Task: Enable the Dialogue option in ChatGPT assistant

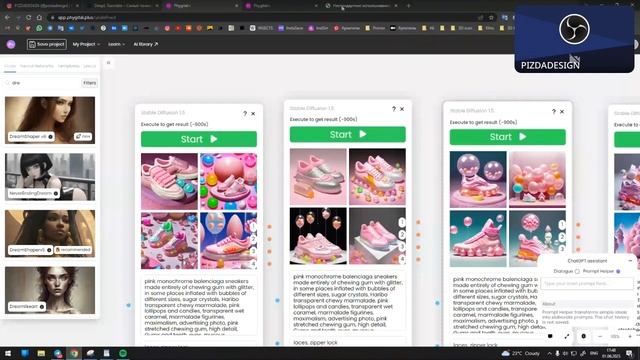Action: 577,271
